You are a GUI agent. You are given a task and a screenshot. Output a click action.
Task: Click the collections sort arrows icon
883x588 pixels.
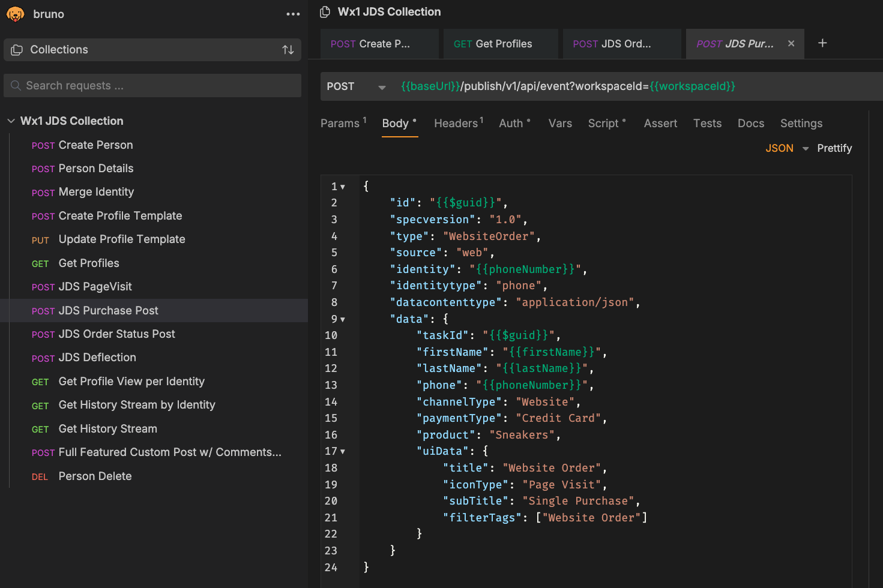(x=288, y=50)
